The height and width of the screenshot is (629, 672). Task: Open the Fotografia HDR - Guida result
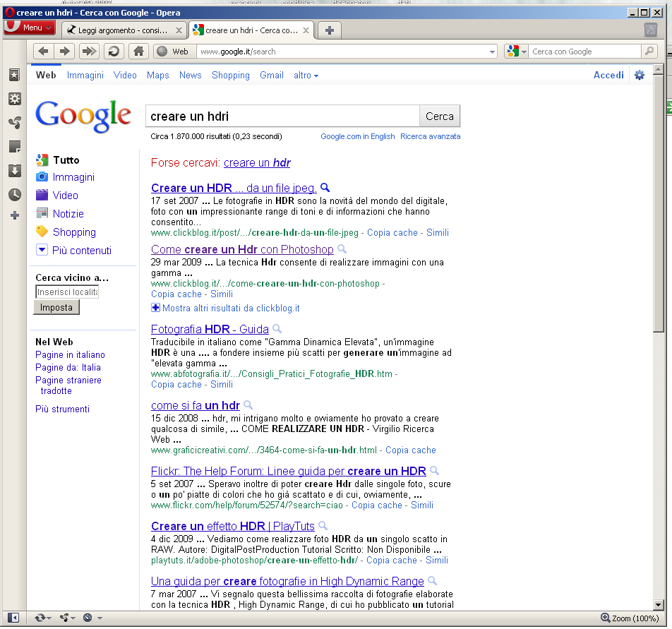tap(210, 329)
